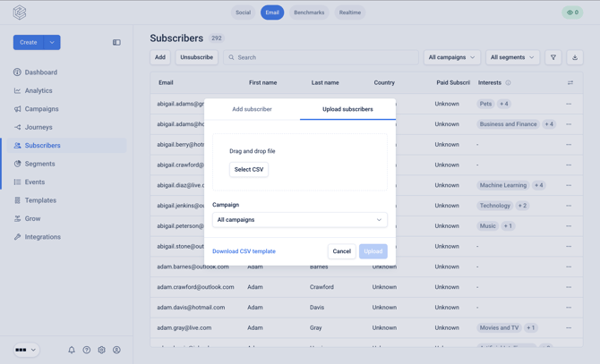Open the All segments dropdown
600x364 pixels.
click(x=512, y=57)
